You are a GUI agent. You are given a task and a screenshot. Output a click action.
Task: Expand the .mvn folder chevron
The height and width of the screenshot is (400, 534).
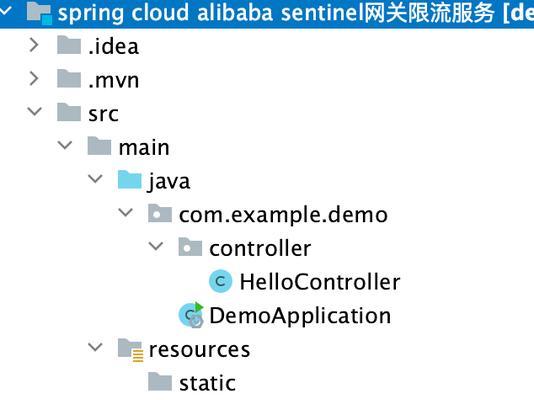[34, 79]
